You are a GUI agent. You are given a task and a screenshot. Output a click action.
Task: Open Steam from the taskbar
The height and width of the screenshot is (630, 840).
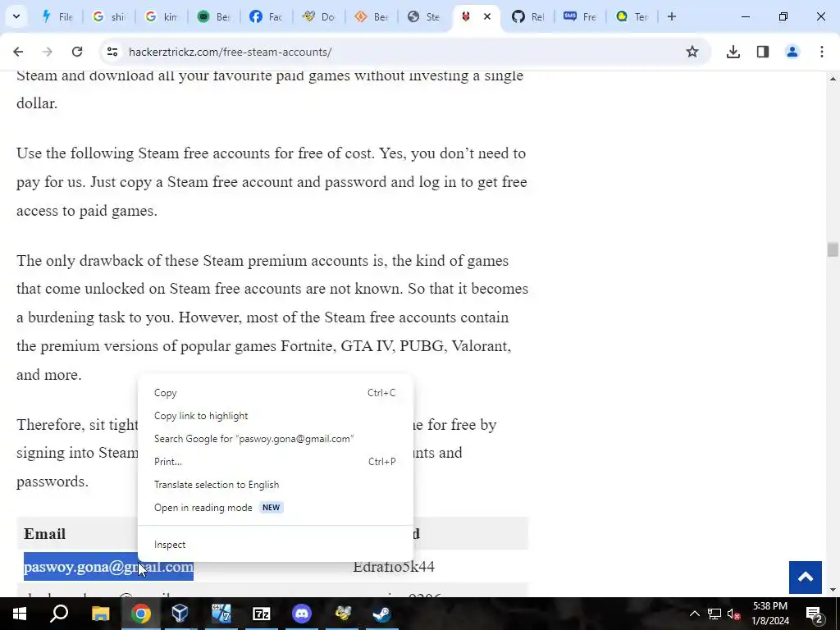pyautogui.click(x=382, y=614)
